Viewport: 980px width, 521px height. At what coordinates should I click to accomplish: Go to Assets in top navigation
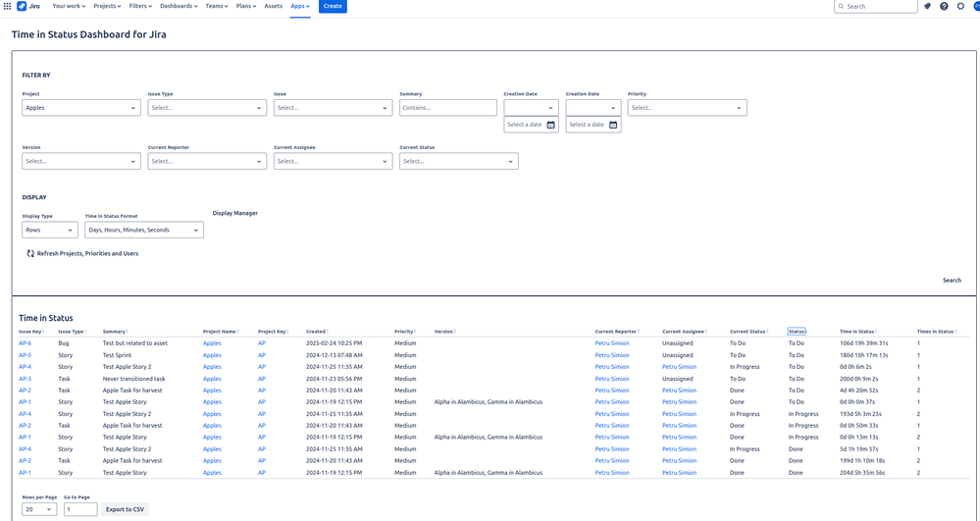273,6
